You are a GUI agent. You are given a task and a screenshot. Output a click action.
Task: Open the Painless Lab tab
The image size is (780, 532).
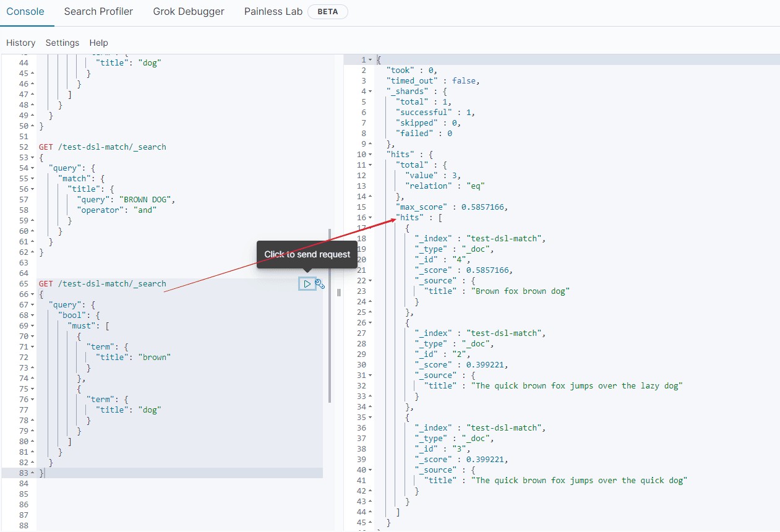click(273, 11)
